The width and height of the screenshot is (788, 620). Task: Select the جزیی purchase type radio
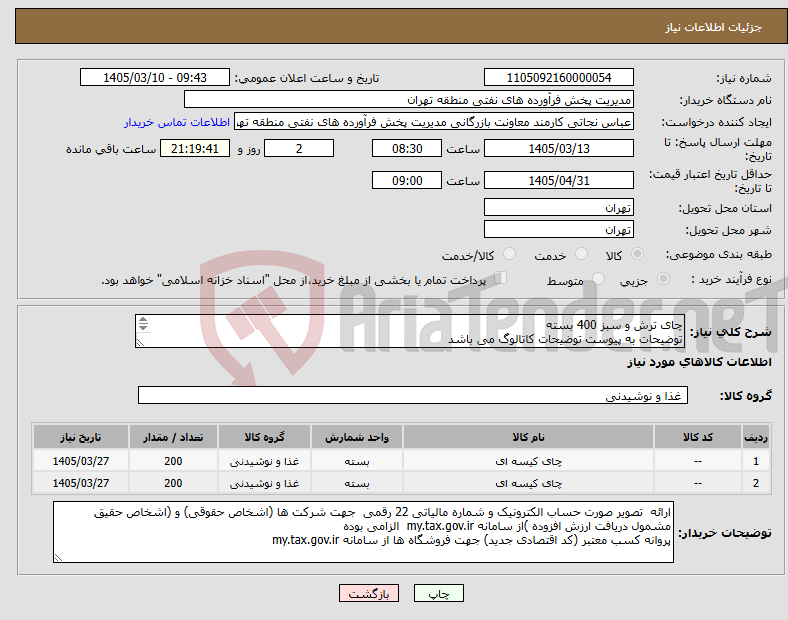(663, 279)
